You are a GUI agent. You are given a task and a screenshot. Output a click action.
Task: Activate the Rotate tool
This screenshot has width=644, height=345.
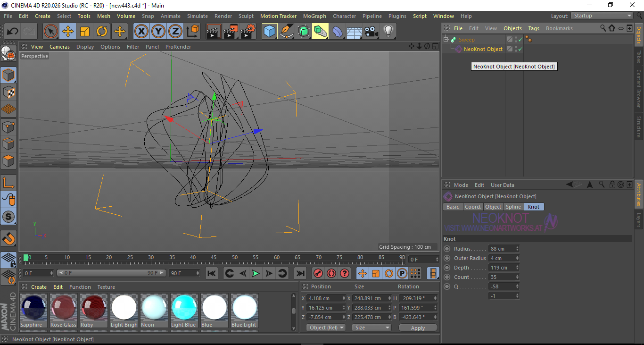[x=102, y=32]
